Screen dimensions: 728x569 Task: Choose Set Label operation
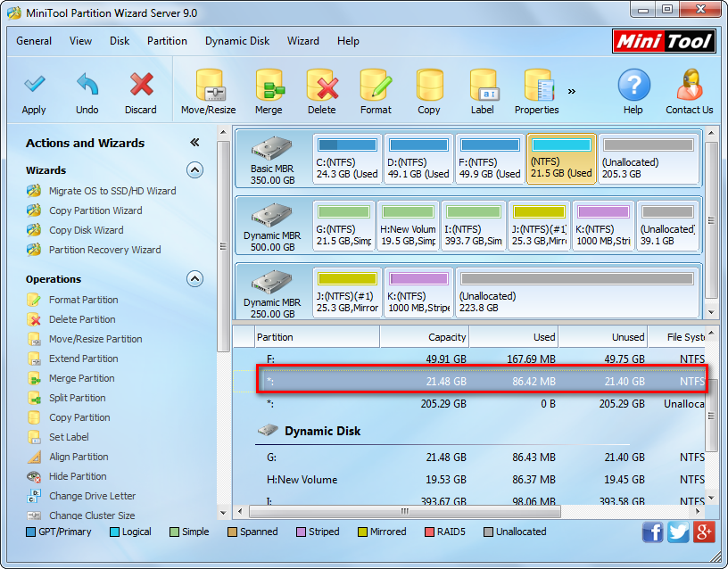pos(69,437)
